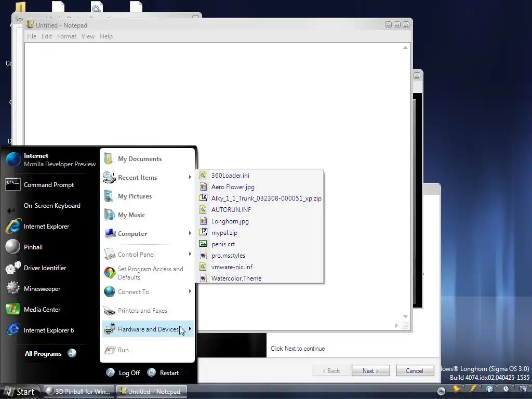Click the My Pictures icon
This screenshot has height=399, width=532.
[x=109, y=196]
